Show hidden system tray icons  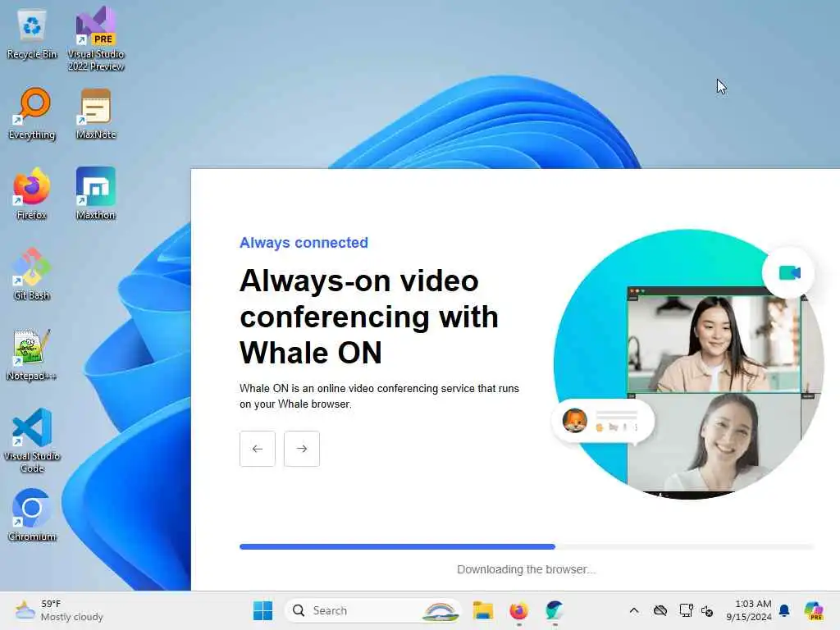tap(634, 610)
